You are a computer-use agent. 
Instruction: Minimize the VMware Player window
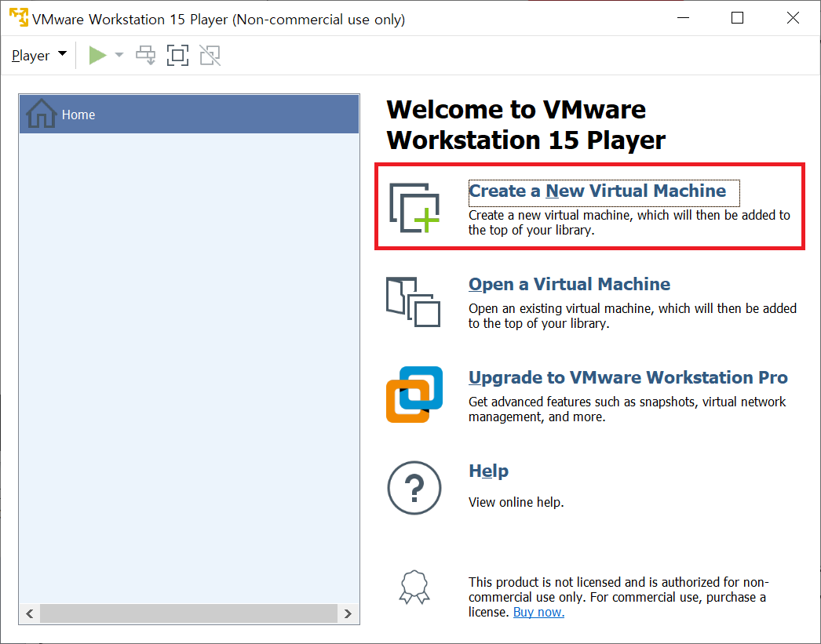(683, 18)
